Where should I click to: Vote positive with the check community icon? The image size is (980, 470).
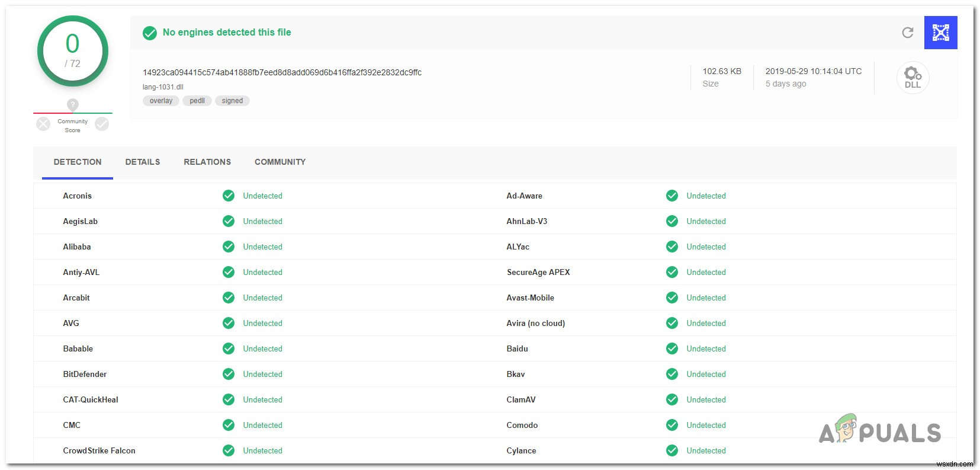[x=102, y=124]
